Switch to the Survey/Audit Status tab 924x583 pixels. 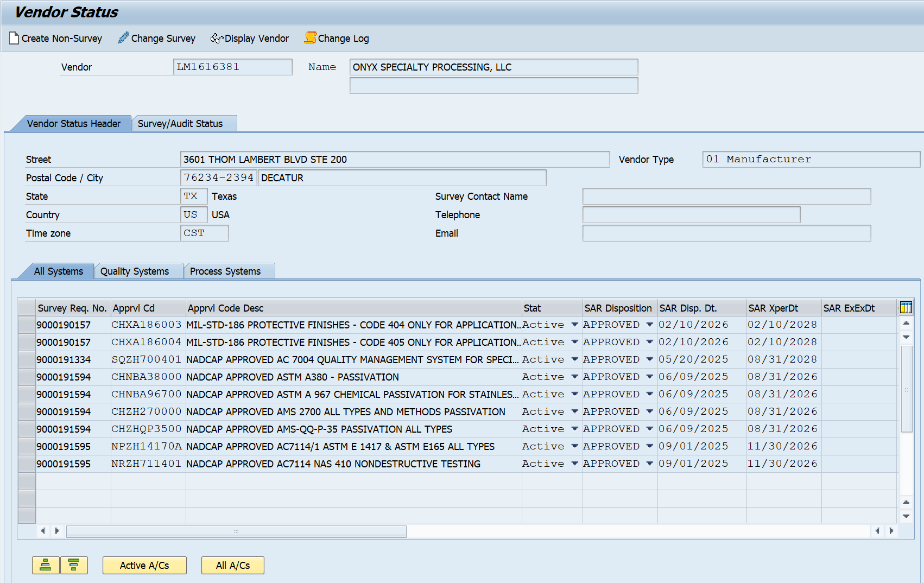(180, 124)
